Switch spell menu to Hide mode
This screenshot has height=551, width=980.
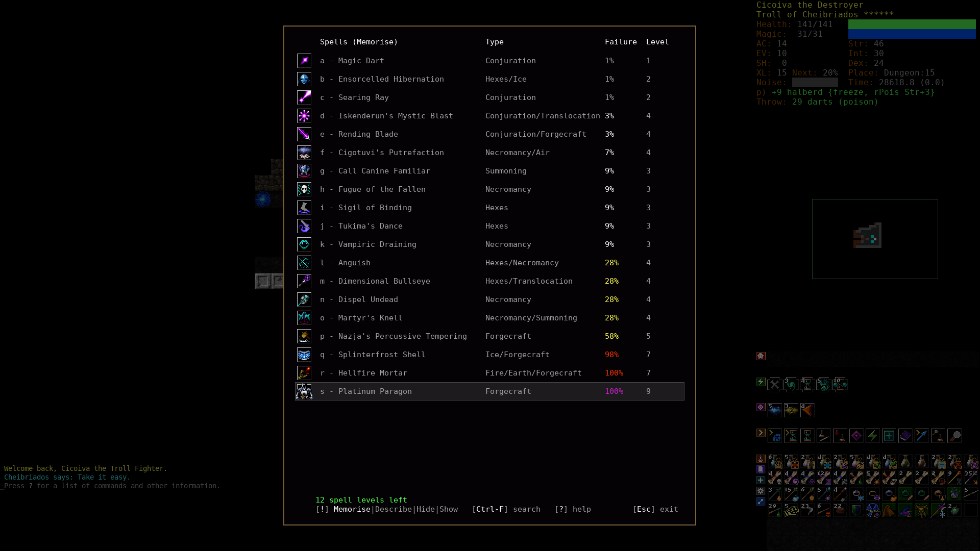[425, 509]
